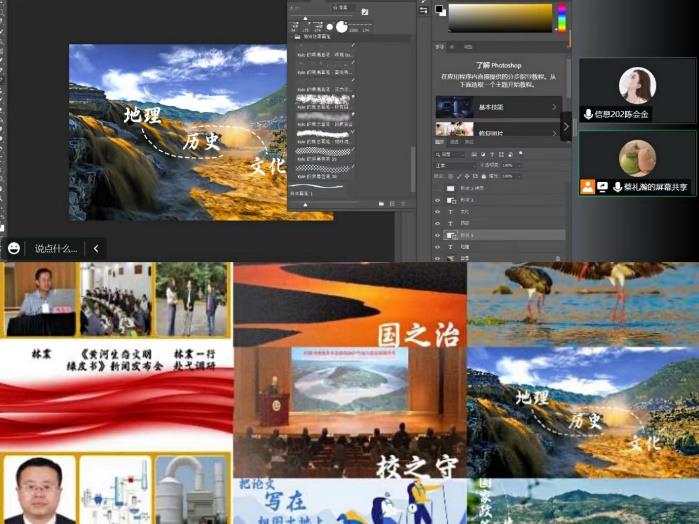699x524 pixels.
Task: Click the emoji smiley icon in chat bar
Action: [x=14, y=248]
